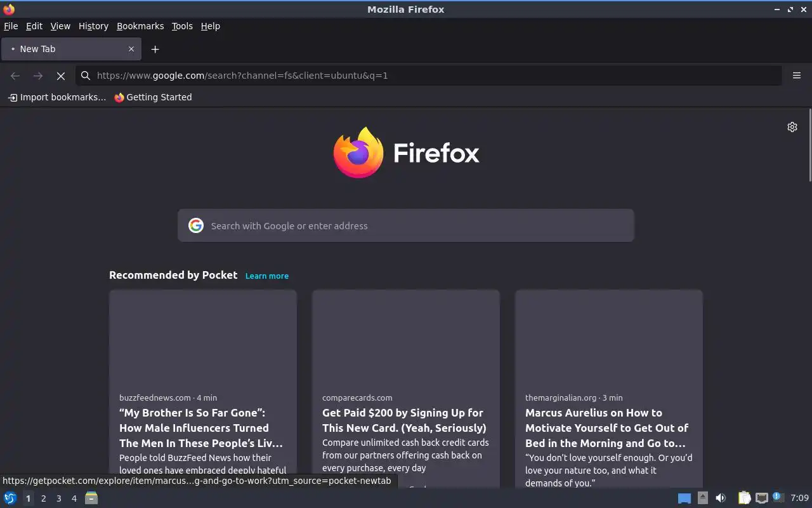Click the blue desktop tray icon
812x508 pixels.
(x=684, y=498)
